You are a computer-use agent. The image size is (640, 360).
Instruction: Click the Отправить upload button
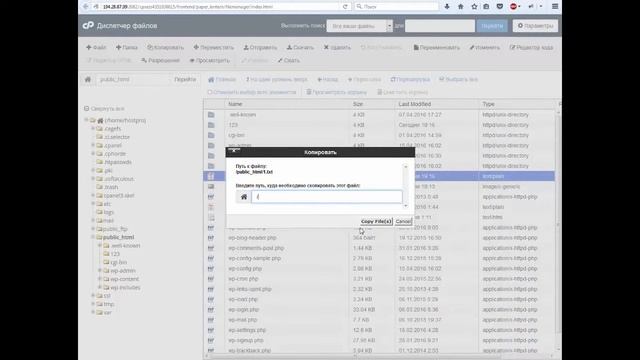coord(260,47)
